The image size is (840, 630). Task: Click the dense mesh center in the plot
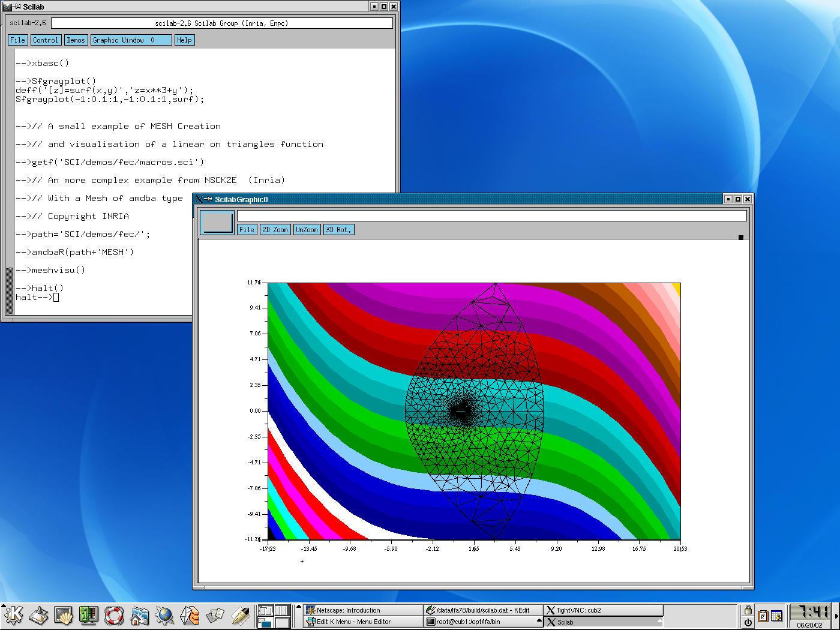pos(460,411)
